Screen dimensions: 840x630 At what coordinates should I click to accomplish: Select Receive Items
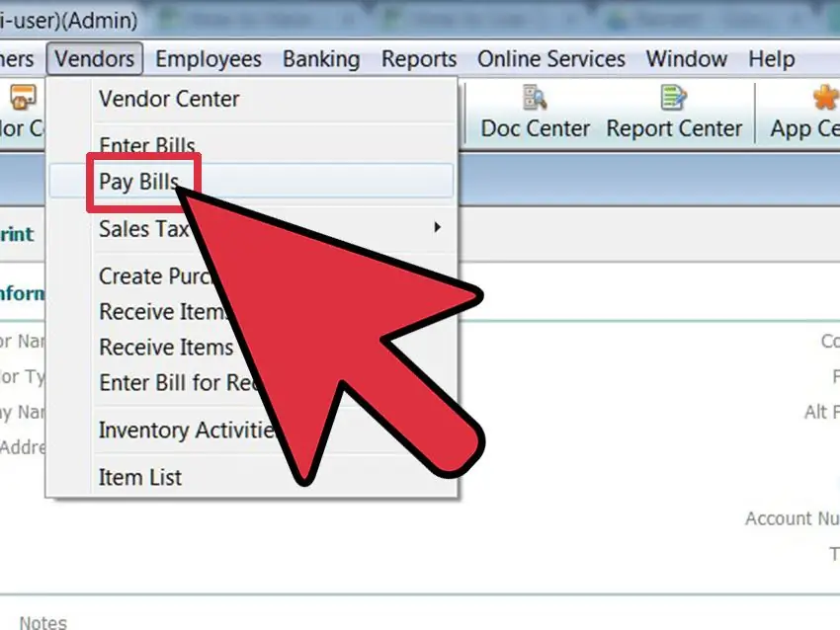(x=165, y=348)
